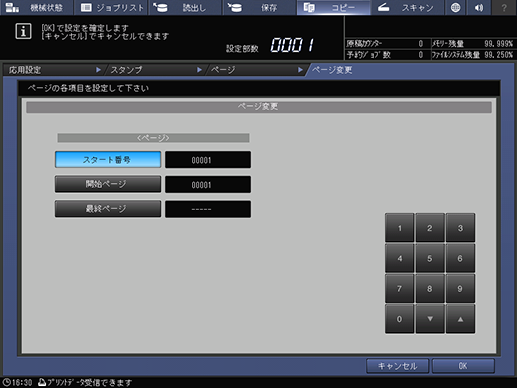Image resolution: width=517 pixels, height=388 pixels.
Task: Click the clock showing 16:30
Action: coord(17,382)
